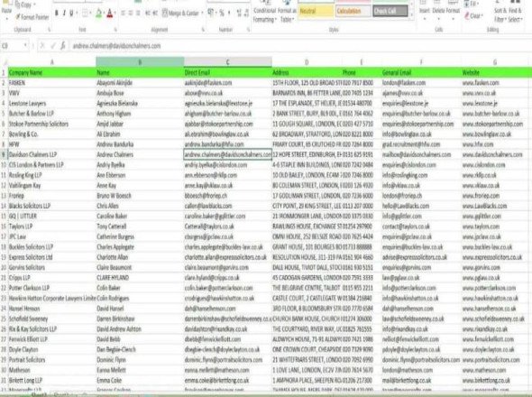Open Insert Function fx button
The height and width of the screenshot is (397, 532).
[x=63, y=45]
